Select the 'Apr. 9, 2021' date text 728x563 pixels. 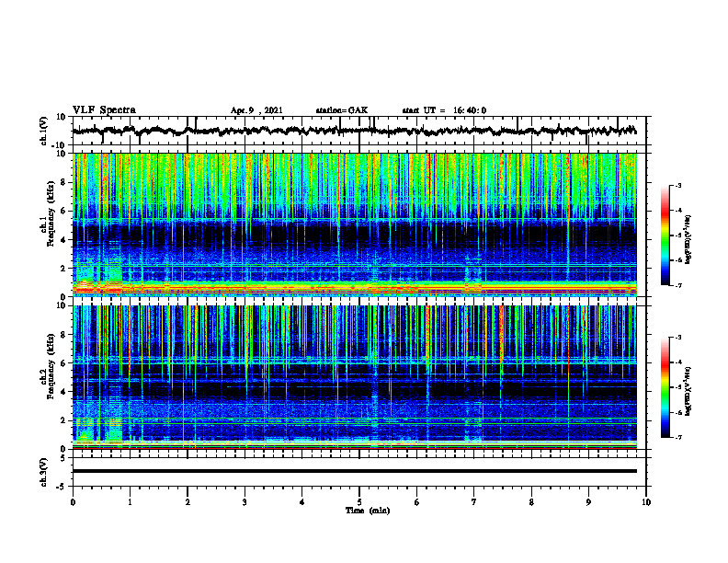[256, 110]
